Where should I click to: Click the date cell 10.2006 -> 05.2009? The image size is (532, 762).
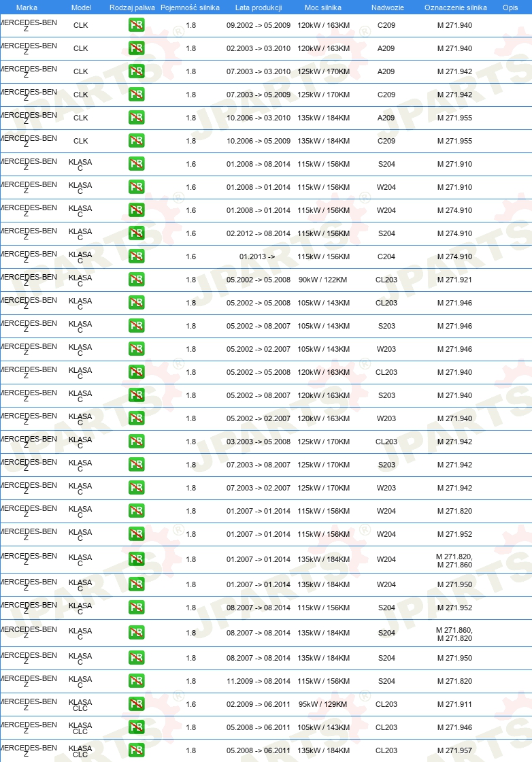click(x=259, y=141)
